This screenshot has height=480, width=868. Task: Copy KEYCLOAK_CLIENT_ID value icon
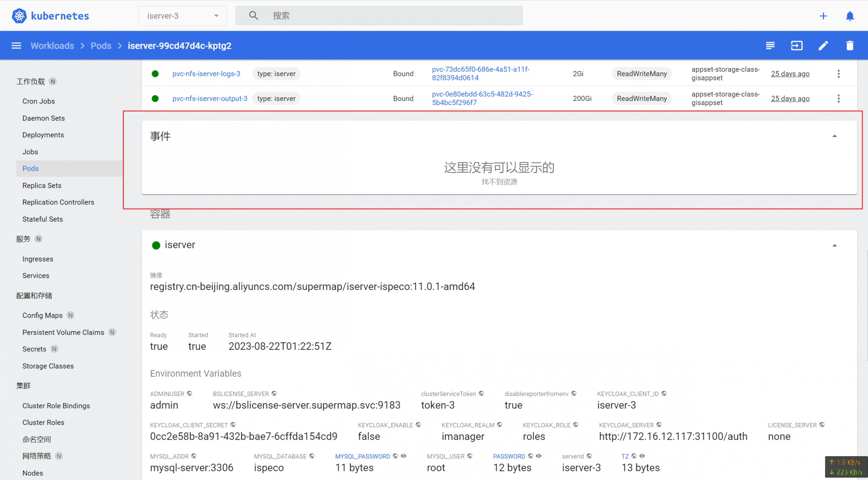664,393
